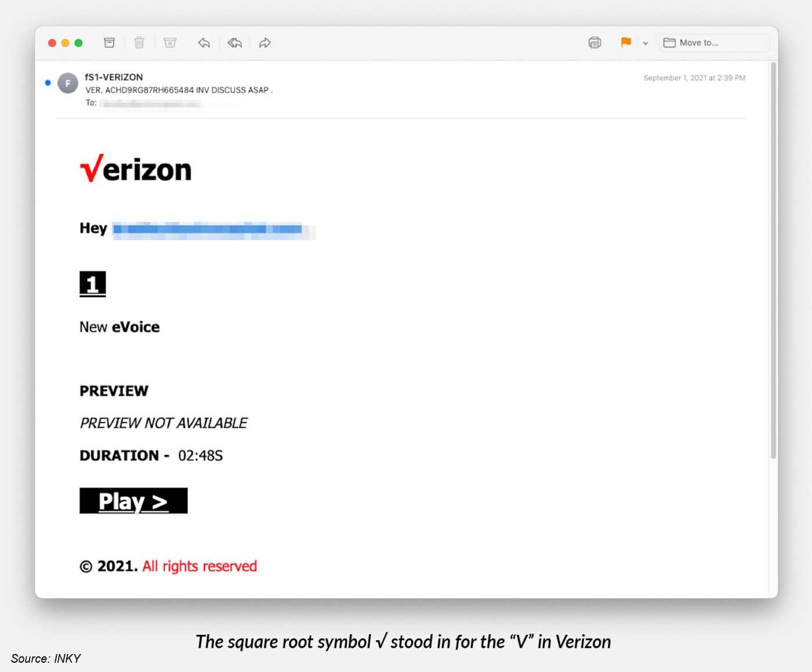
Task: Click the Play > button in email
Action: (133, 501)
